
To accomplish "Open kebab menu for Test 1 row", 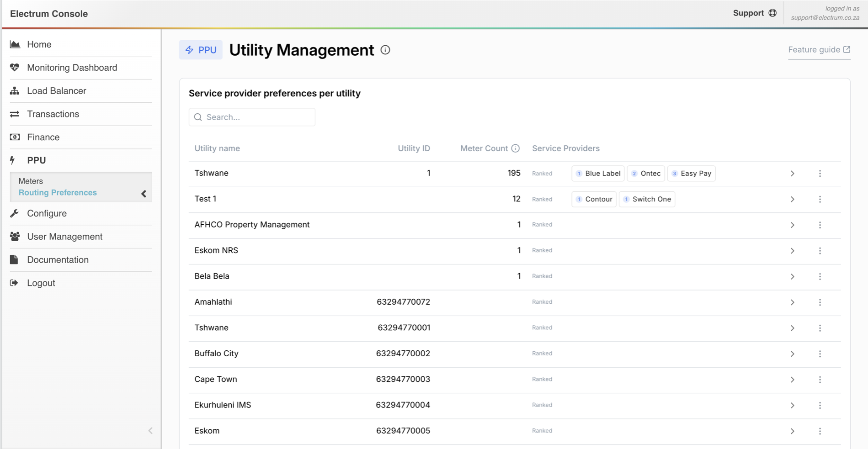I will point(820,199).
